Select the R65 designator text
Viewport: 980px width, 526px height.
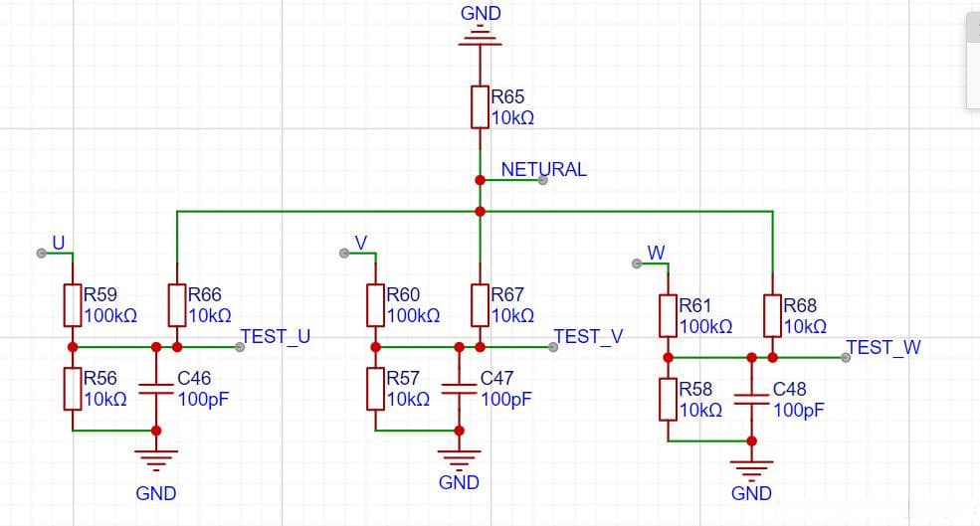click(x=507, y=96)
